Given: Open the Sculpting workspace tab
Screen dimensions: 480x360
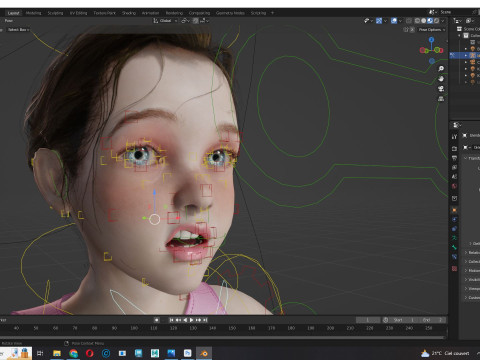Looking at the screenshot, I should (55, 13).
